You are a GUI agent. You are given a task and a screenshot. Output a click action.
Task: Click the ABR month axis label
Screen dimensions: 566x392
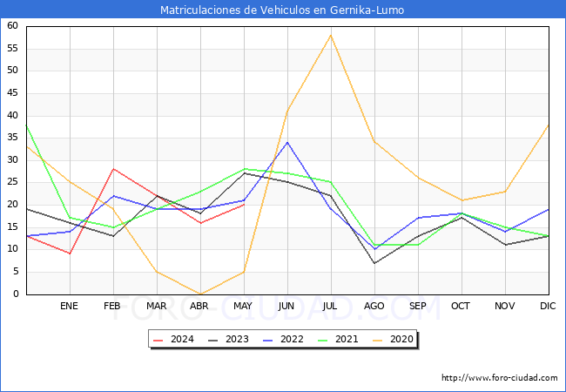pyautogui.click(x=199, y=306)
